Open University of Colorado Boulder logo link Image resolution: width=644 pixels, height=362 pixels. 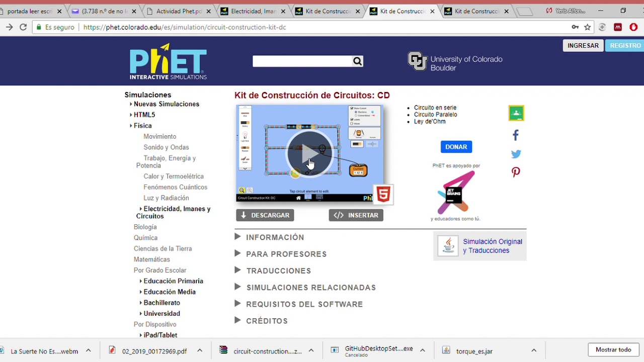point(455,62)
